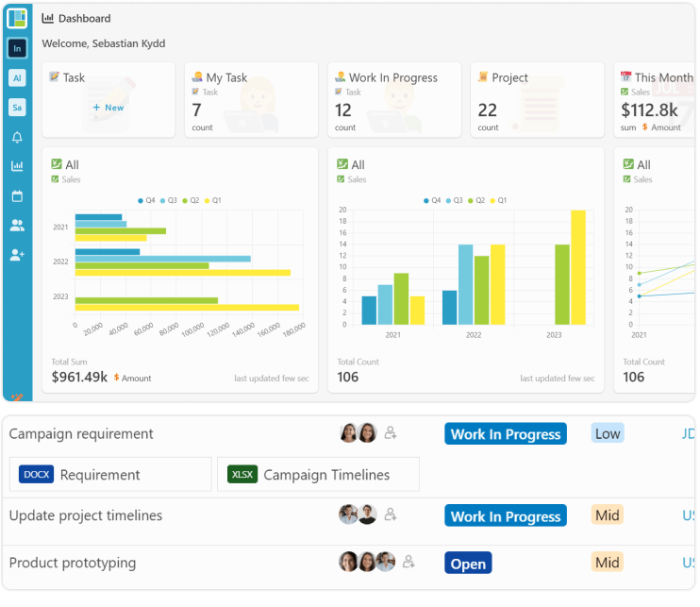Change the Open status of Product prototyping
Viewport: 700px width, 607px height.
468,564
